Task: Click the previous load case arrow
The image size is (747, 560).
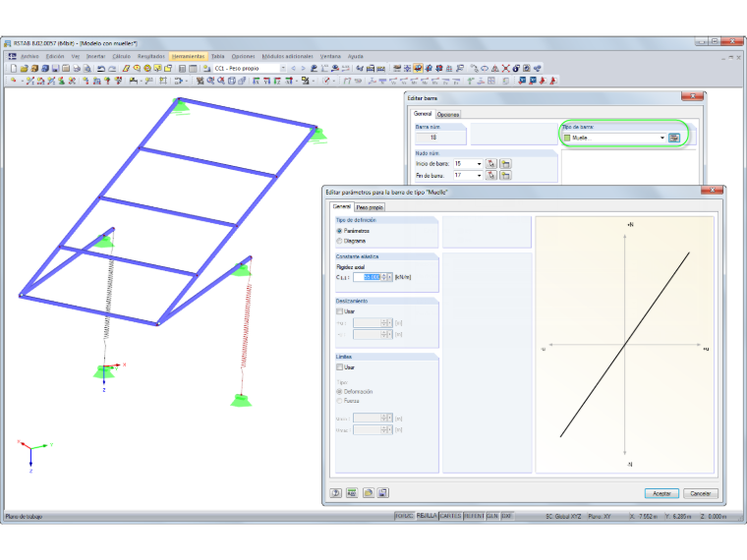Action: 294,68
